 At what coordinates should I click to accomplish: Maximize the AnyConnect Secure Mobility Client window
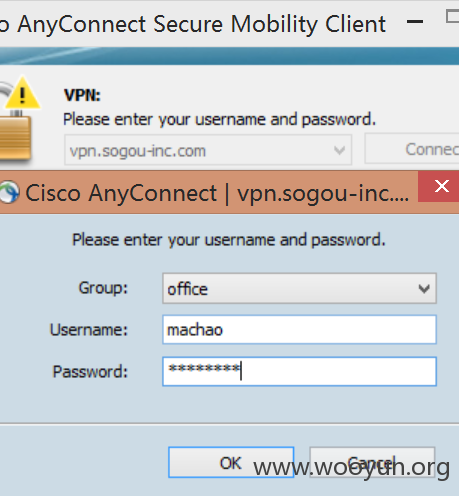tap(452, 17)
